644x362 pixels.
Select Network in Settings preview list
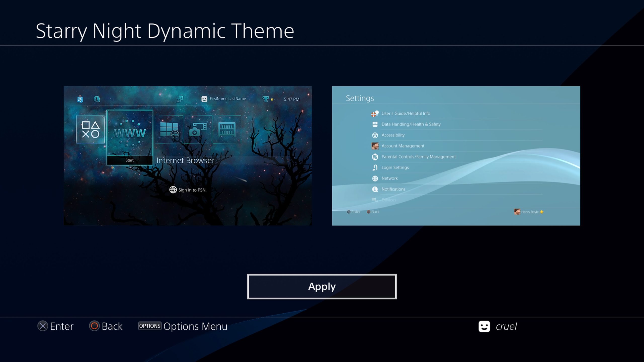point(389,178)
